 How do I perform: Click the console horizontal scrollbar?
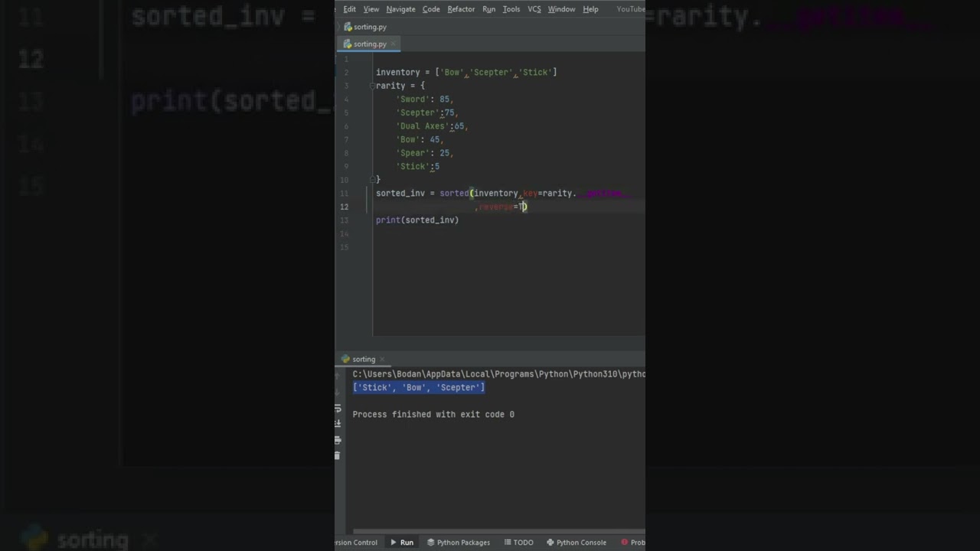498,531
